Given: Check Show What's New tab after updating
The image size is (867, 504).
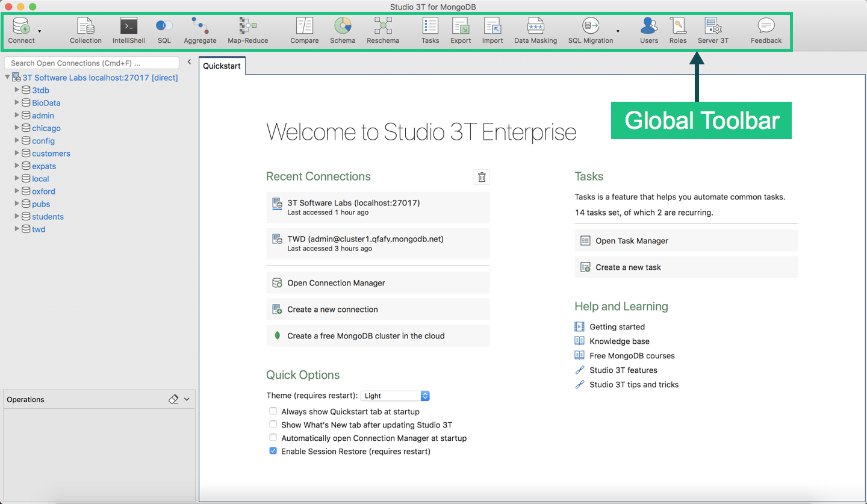Looking at the screenshot, I should [x=273, y=424].
